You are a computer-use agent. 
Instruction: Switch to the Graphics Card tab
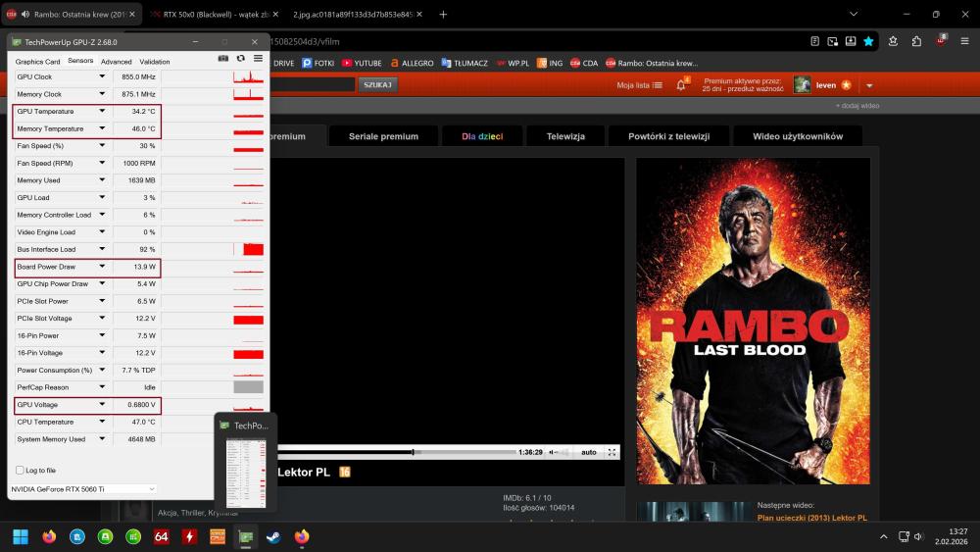37,61
